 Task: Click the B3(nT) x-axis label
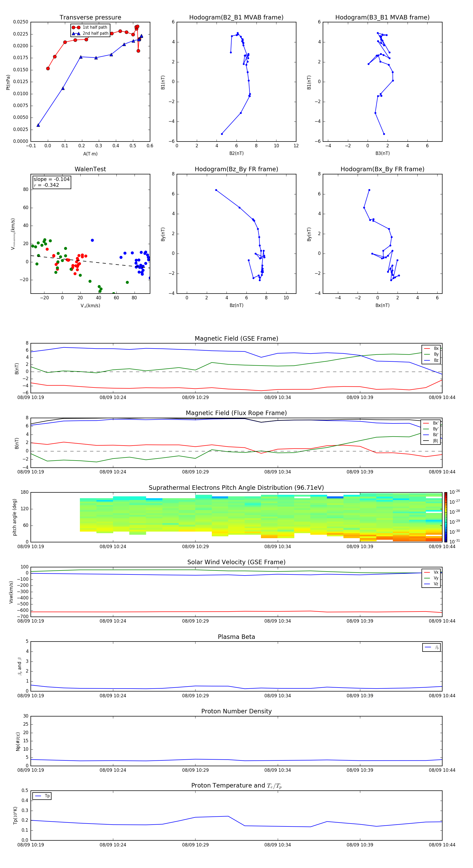pyautogui.click(x=382, y=153)
